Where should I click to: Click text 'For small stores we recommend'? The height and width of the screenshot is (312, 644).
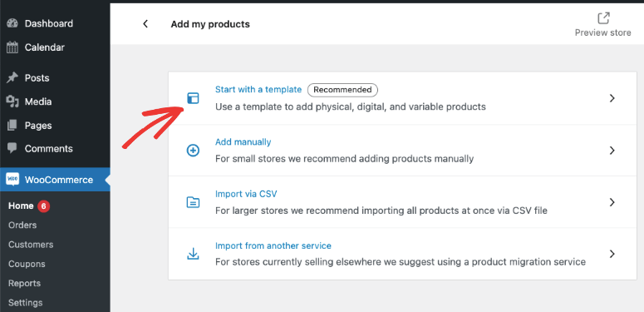pos(345,158)
